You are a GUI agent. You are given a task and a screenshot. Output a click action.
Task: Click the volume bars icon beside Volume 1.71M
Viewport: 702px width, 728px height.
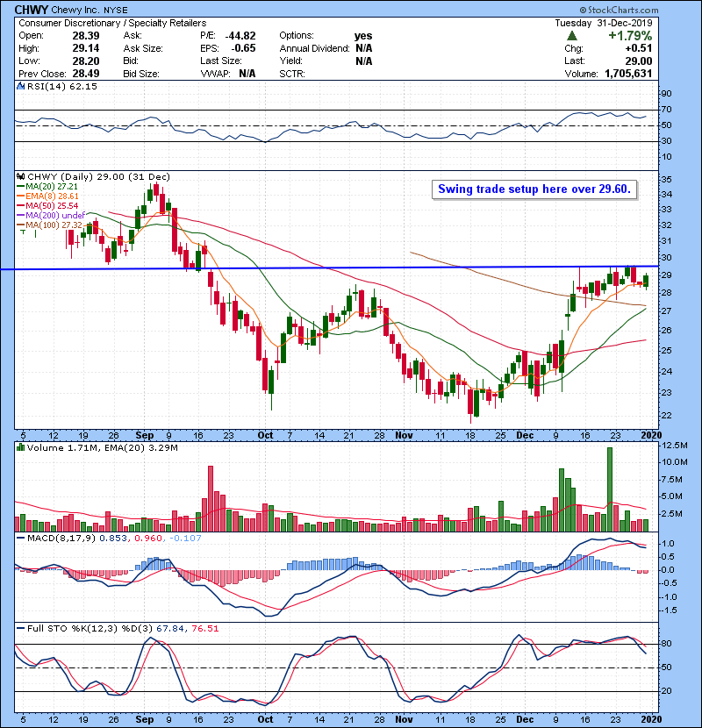click(20, 447)
